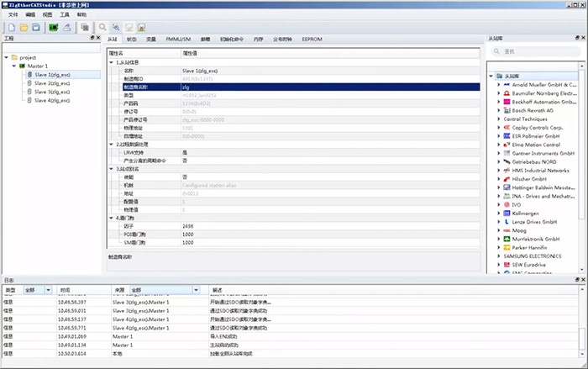The image size is (588, 369).
Task: Collapse property group 4 watchdog
Action: [111, 218]
